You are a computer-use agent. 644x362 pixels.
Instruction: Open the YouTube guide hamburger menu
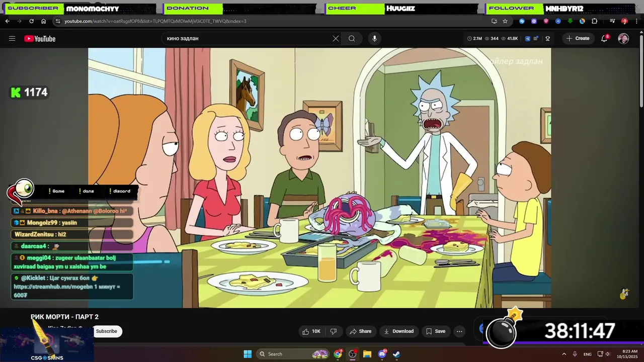(12, 39)
